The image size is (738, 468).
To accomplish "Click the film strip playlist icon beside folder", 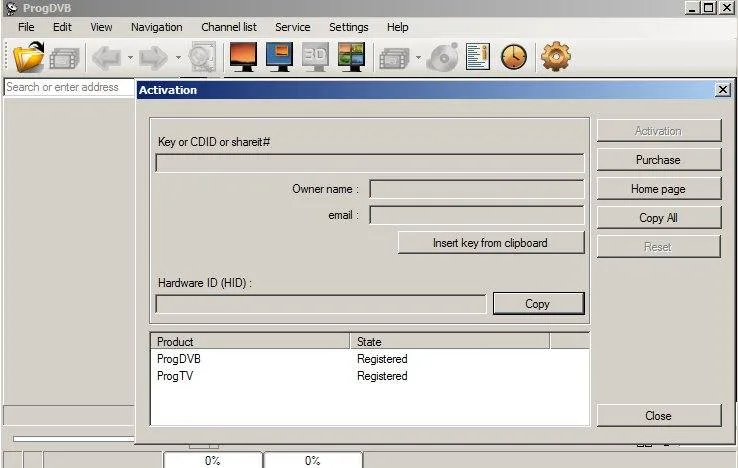I will coord(64,59).
